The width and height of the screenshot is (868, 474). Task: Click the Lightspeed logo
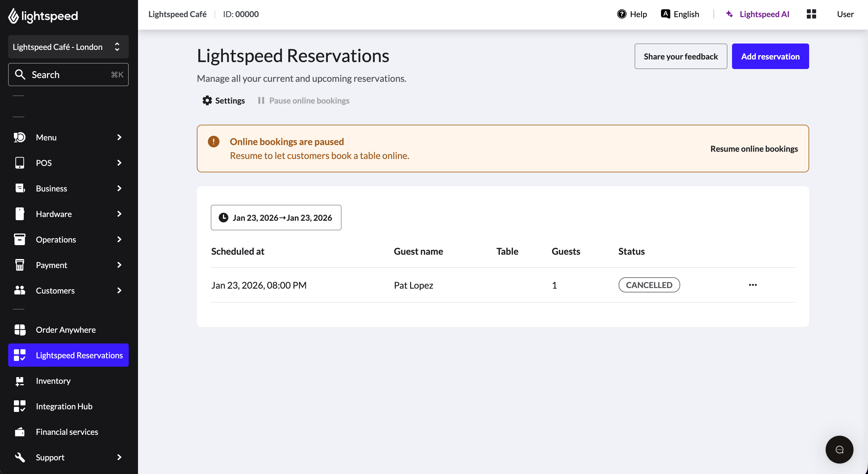click(42, 15)
